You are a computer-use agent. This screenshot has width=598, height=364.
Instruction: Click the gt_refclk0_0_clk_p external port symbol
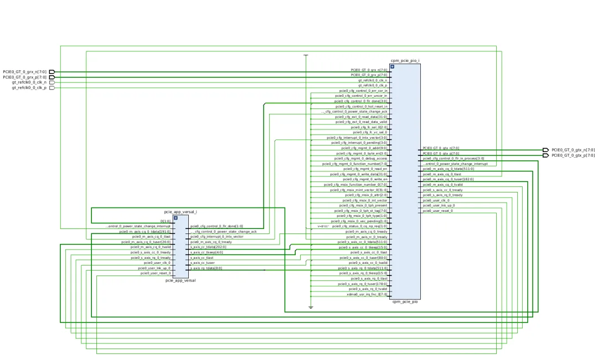point(52,88)
